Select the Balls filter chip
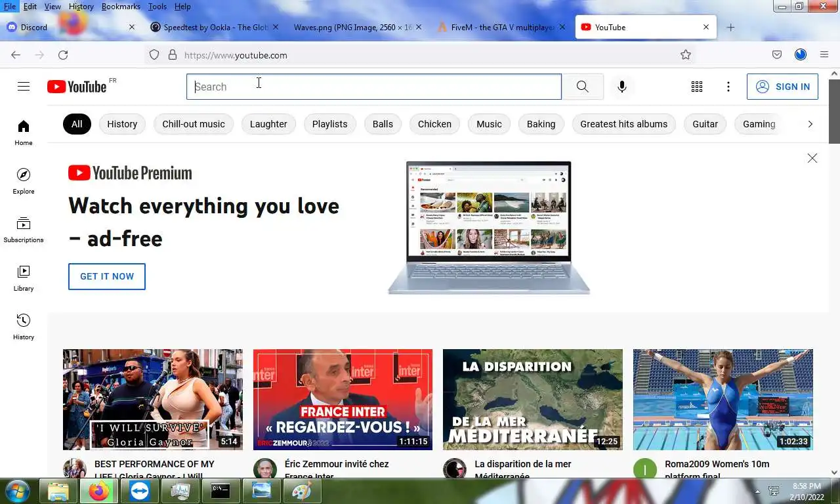This screenshot has height=504, width=840. 383,124
